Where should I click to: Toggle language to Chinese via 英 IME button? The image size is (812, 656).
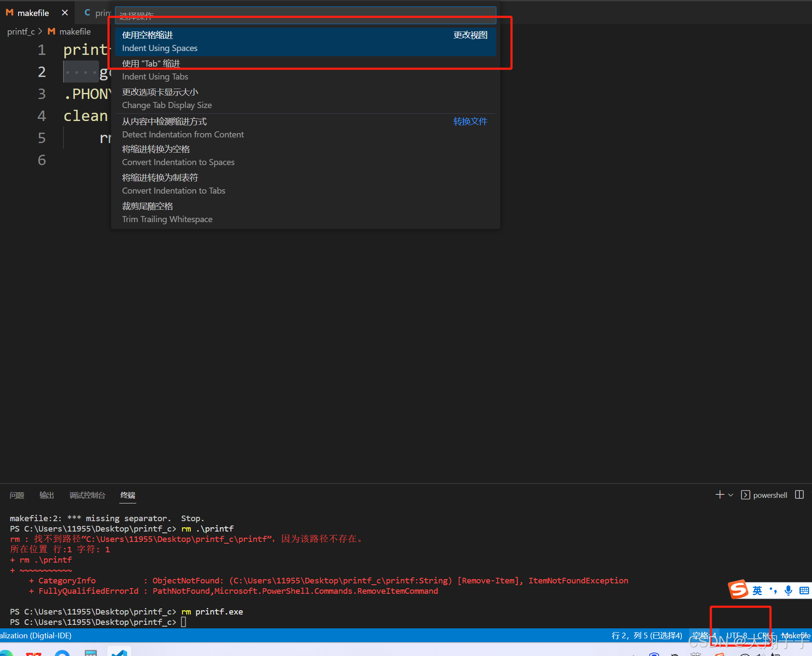pos(758,590)
